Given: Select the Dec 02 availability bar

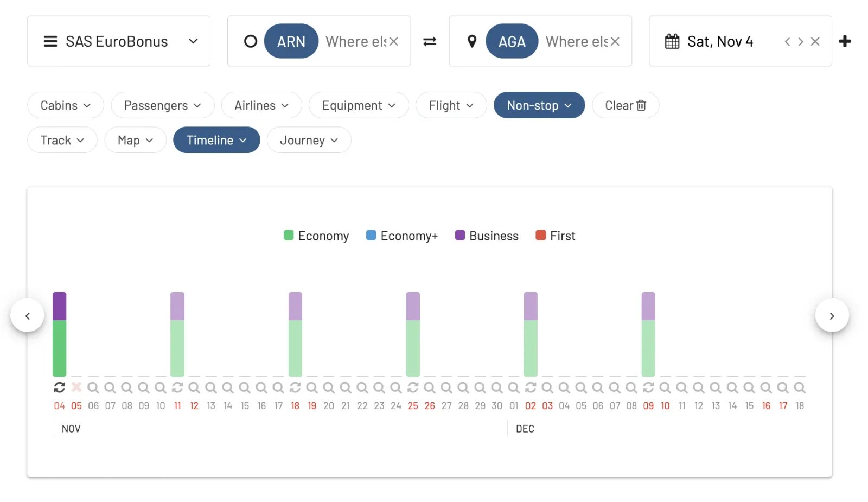Looking at the screenshot, I should tap(531, 334).
